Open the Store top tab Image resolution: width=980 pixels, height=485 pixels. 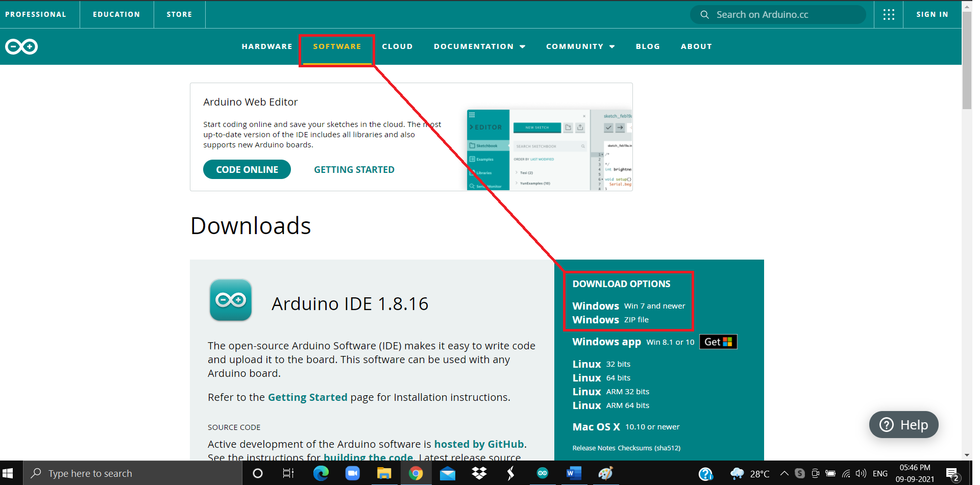[x=179, y=14]
